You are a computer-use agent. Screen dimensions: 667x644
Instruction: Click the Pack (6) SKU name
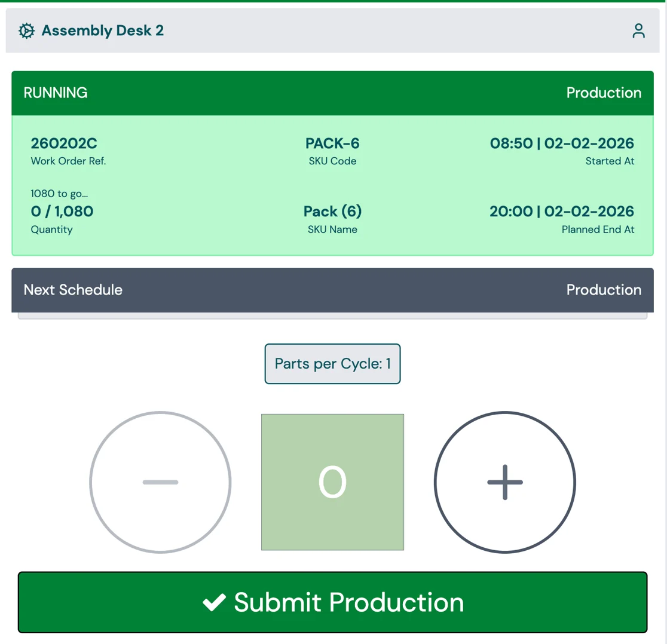click(x=332, y=211)
